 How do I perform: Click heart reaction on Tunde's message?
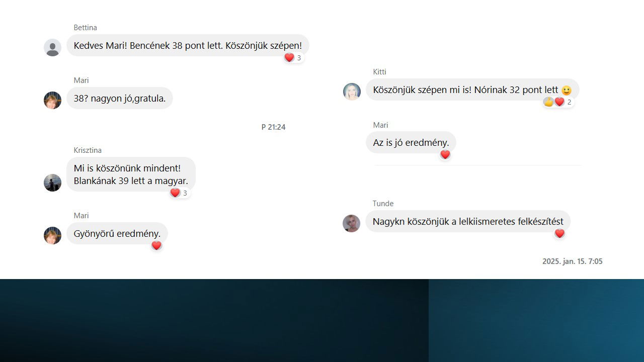[559, 234]
